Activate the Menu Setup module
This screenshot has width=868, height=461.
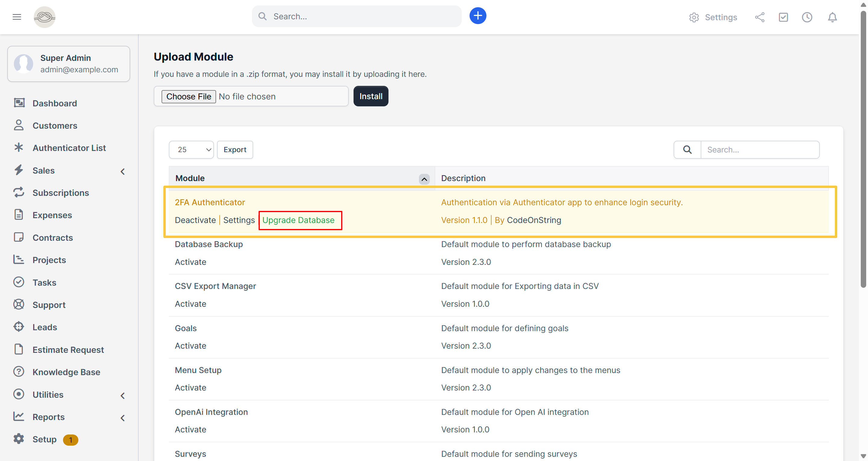pyautogui.click(x=190, y=387)
